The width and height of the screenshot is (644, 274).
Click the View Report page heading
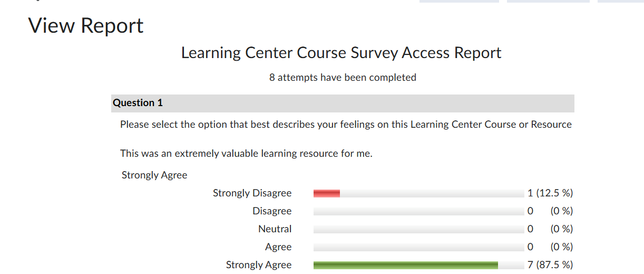click(x=86, y=26)
